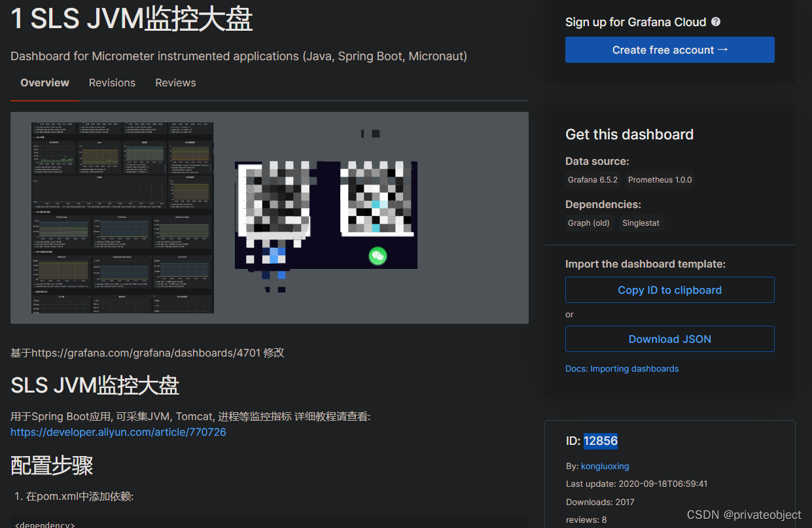The height and width of the screenshot is (528, 812).
Task: Select the Grafana 6.5.2 data source tag
Action: click(592, 179)
